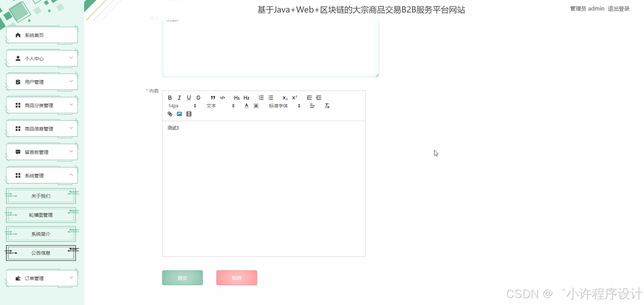Expand the 留言板管理 menu
The height and width of the screenshot is (305, 644).
pos(42,152)
